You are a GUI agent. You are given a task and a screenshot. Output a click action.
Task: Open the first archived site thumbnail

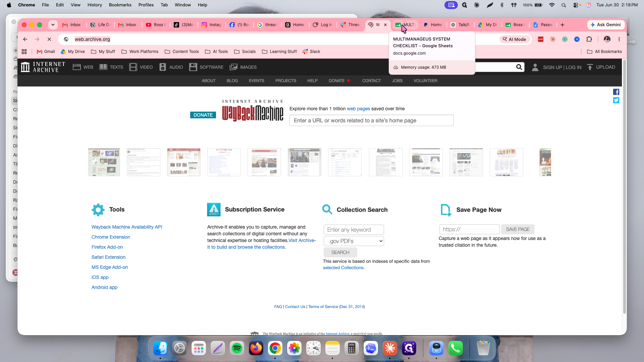104,162
